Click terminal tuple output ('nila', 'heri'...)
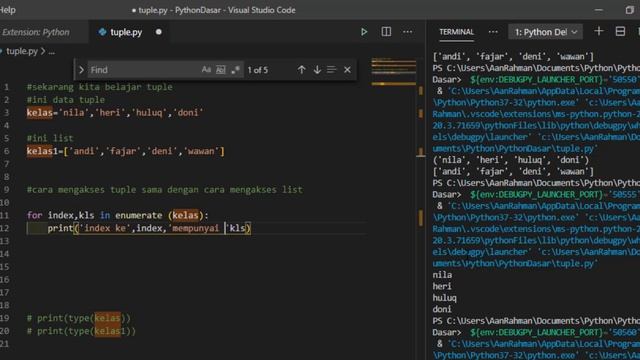 pyautogui.click(x=511, y=160)
